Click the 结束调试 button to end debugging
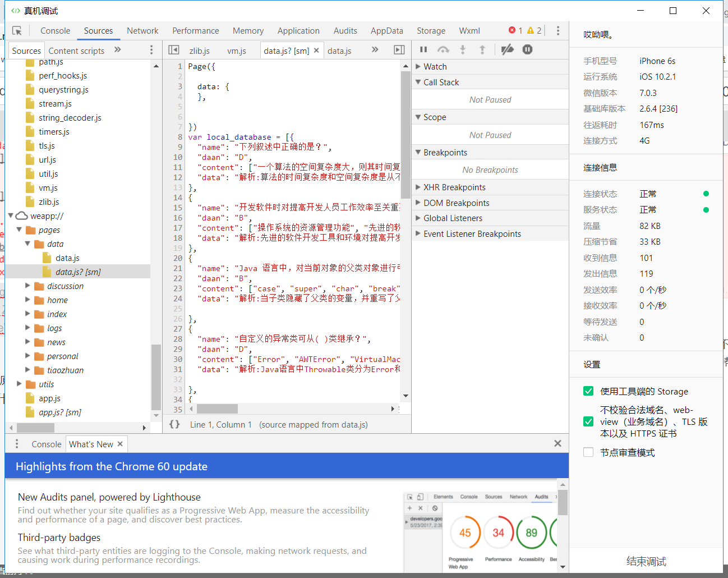Viewport: 728px width, 578px height. (646, 561)
